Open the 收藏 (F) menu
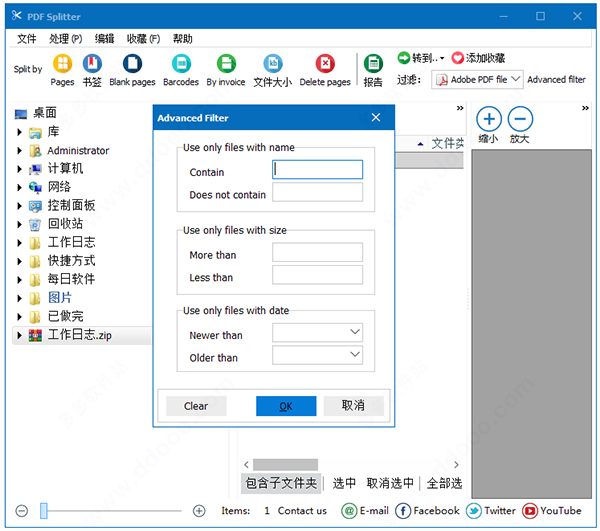The image size is (600, 531). coord(143,39)
